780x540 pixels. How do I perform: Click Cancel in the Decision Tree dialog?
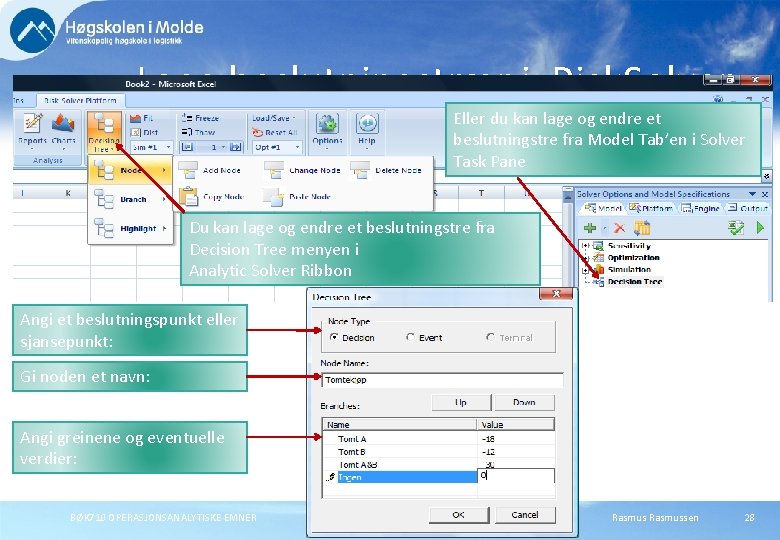point(525,515)
